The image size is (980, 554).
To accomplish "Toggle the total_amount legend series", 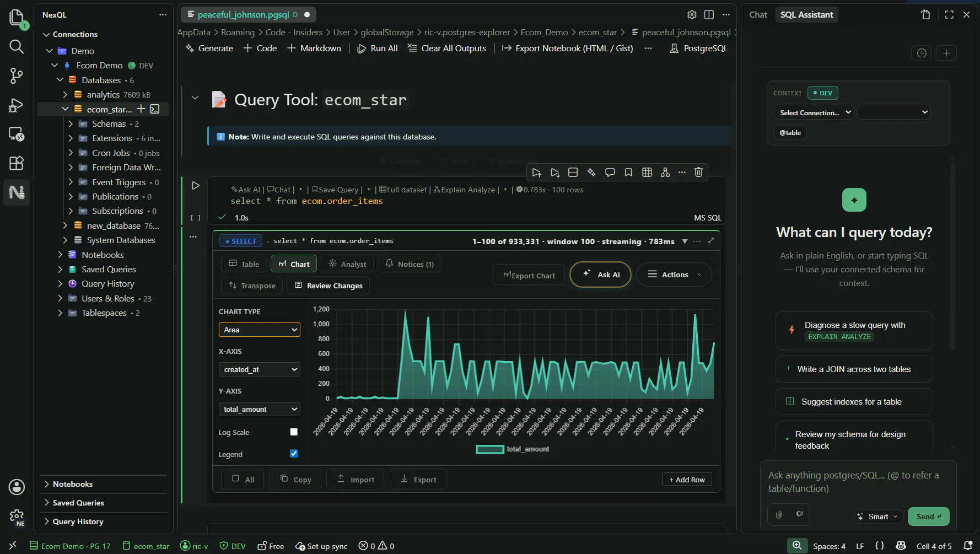I will 513,449.
